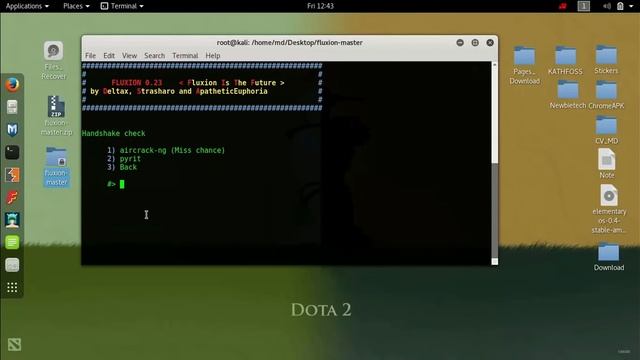Screen dimensions: 640x360
Task: Open the Applications dropdown menu
Action: tap(27, 6)
